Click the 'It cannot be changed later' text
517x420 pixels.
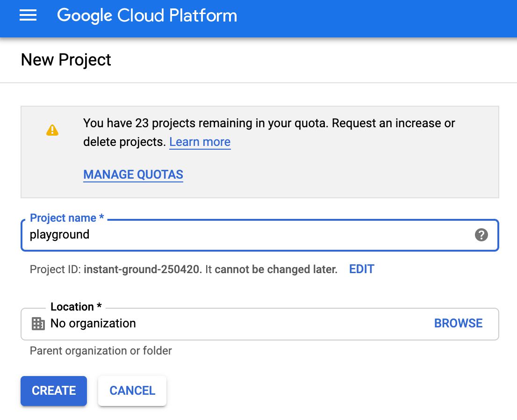(x=272, y=269)
